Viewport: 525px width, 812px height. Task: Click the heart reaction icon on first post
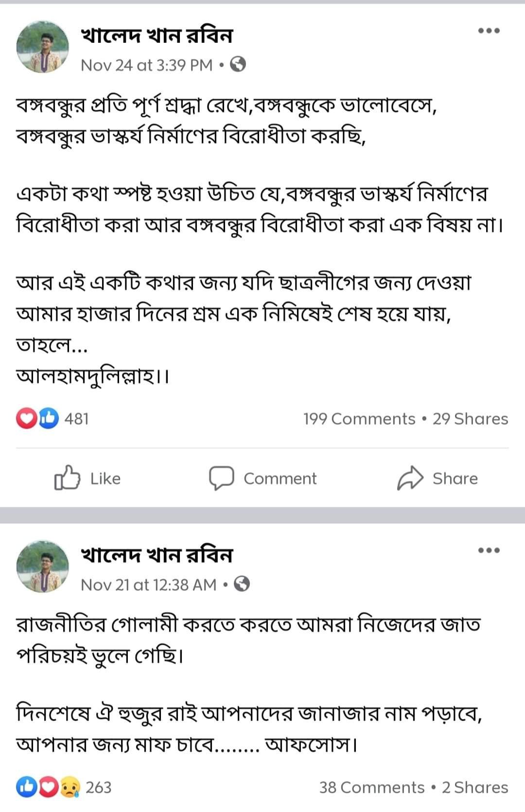point(26,418)
